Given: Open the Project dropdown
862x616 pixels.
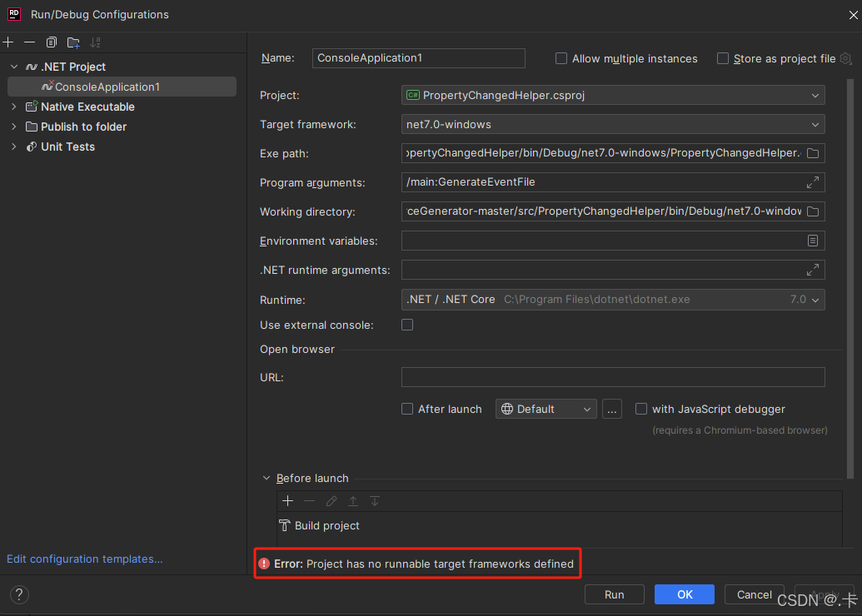Looking at the screenshot, I should click(613, 95).
